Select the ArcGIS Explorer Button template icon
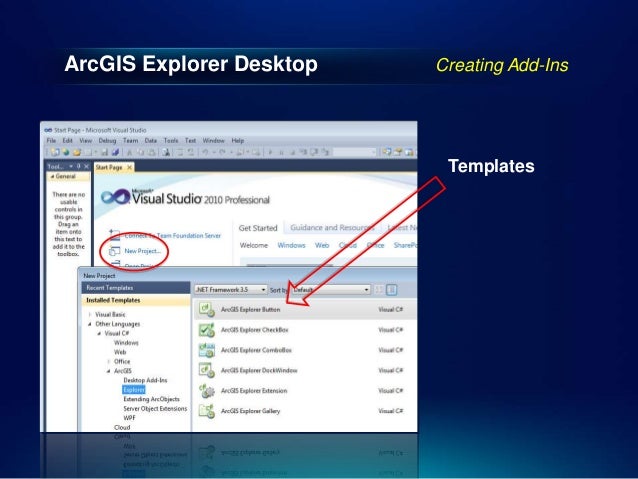This screenshot has width=638, height=479. (x=207, y=310)
